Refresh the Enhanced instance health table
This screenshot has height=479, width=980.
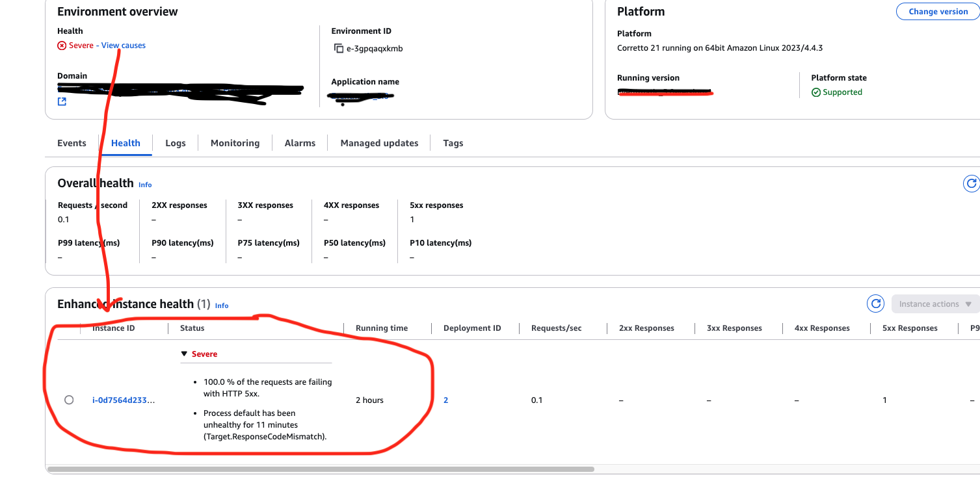[x=876, y=304]
